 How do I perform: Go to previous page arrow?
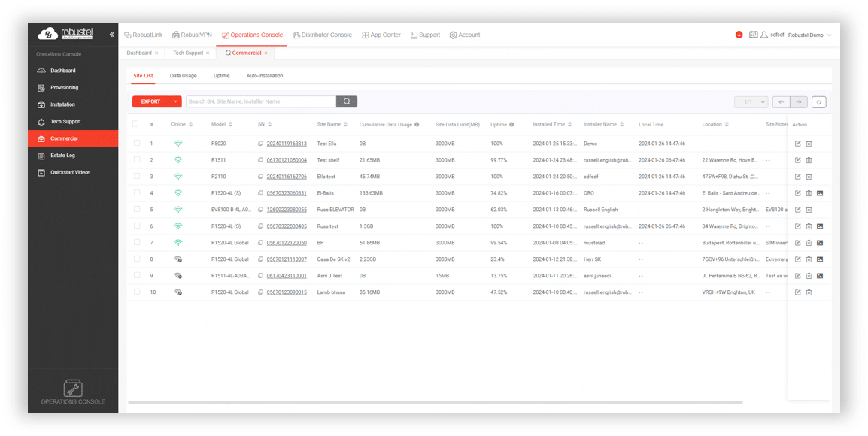pos(781,102)
